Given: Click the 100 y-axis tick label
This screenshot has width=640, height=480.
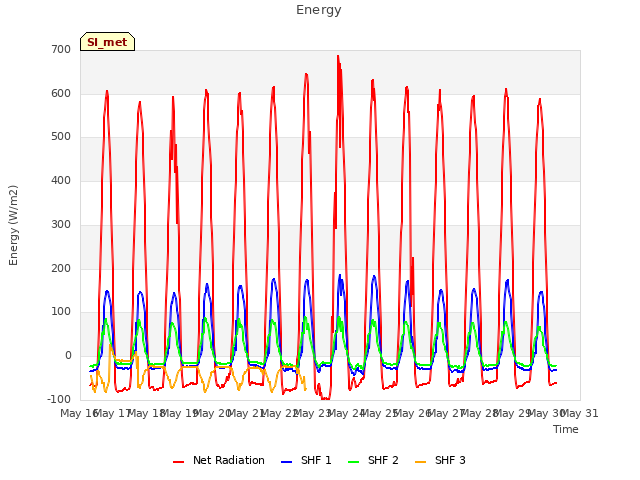Looking at the screenshot, I should tap(61, 312).
